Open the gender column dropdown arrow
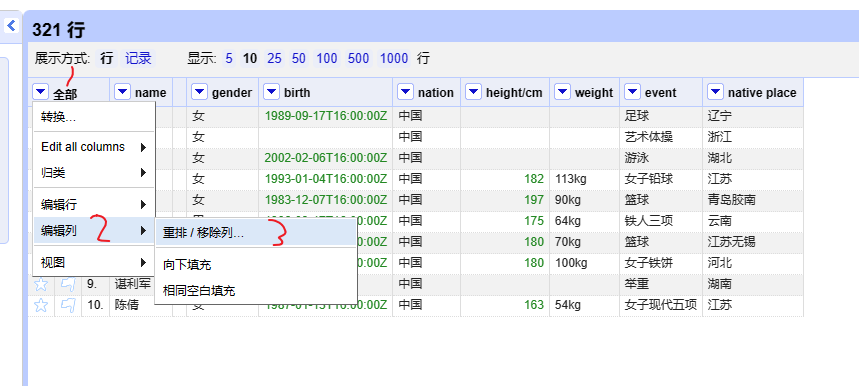The width and height of the screenshot is (859, 386). 199,92
